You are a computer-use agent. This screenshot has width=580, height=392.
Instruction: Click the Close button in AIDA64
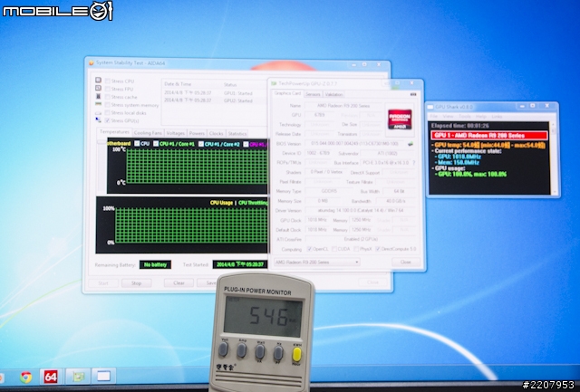click(372, 282)
